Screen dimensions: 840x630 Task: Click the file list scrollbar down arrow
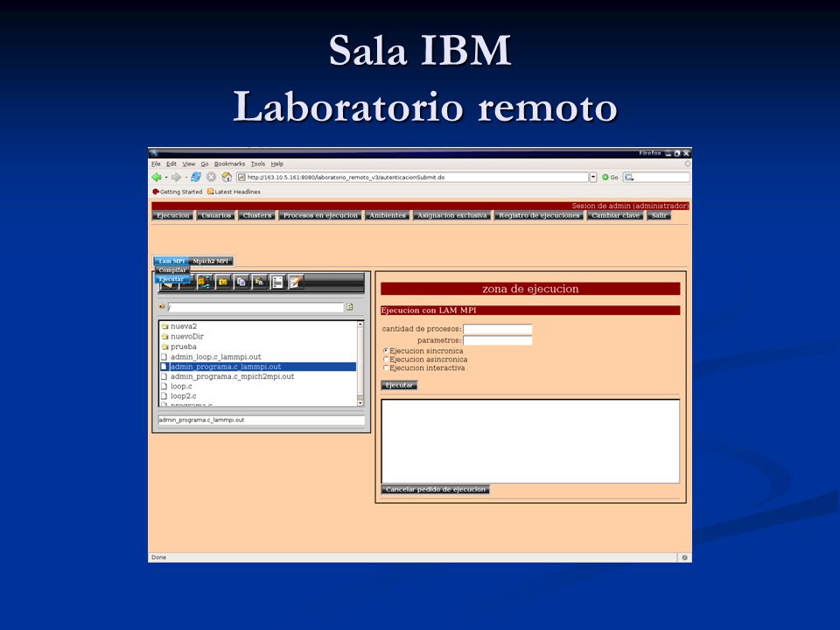pyautogui.click(x=360, y=402)
